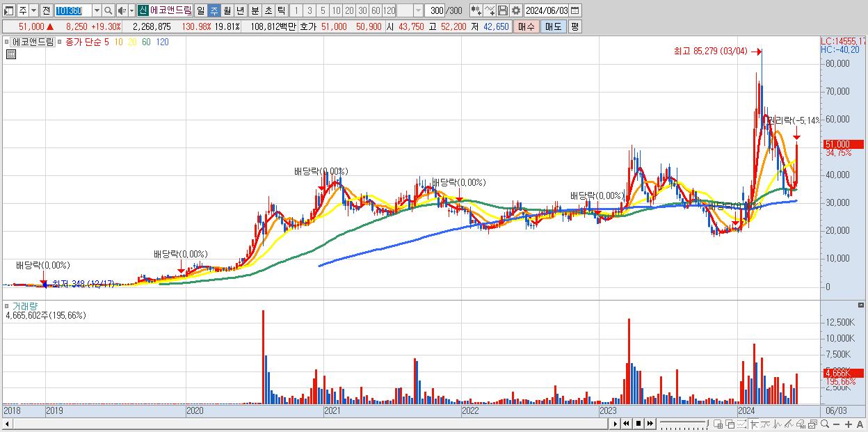Click the eraser with bars icon
This screenshot has width=868, height=432.
[x=801, y=424]
